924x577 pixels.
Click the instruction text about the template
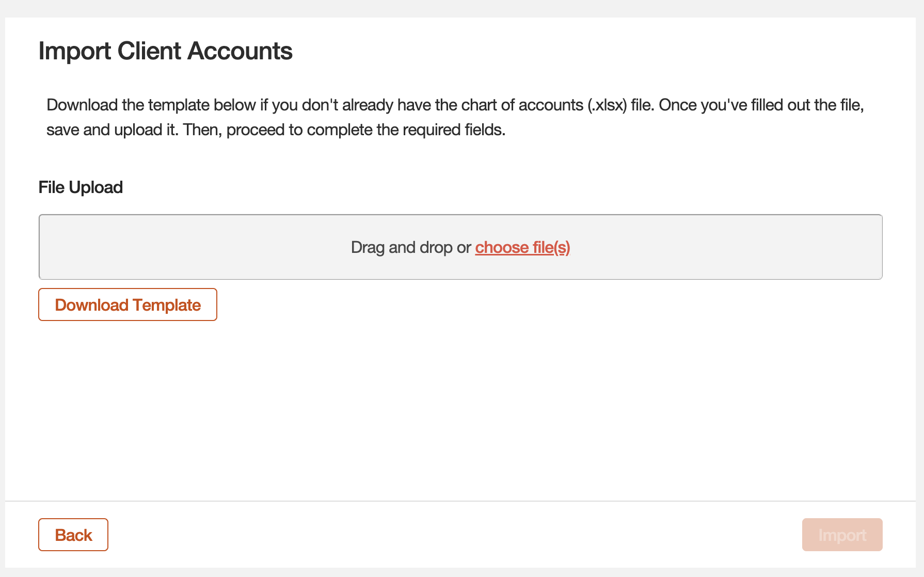(x=454, y=116)
